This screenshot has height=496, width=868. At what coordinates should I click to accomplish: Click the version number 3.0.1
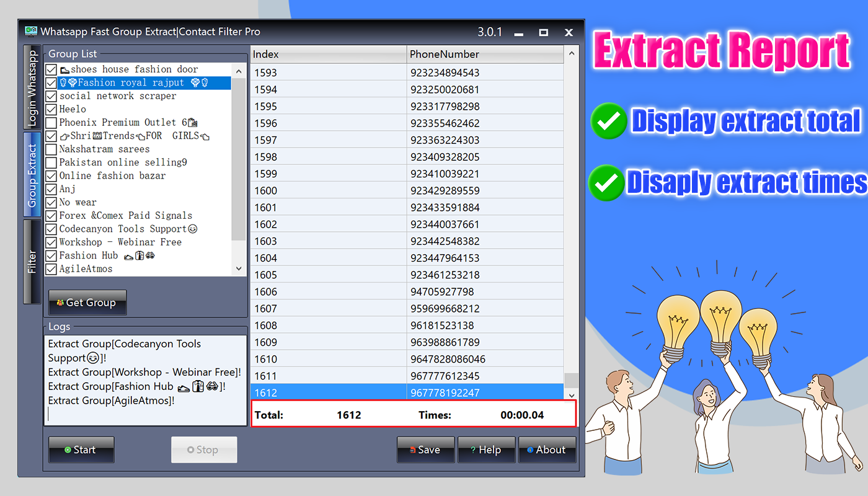[490, 32]
